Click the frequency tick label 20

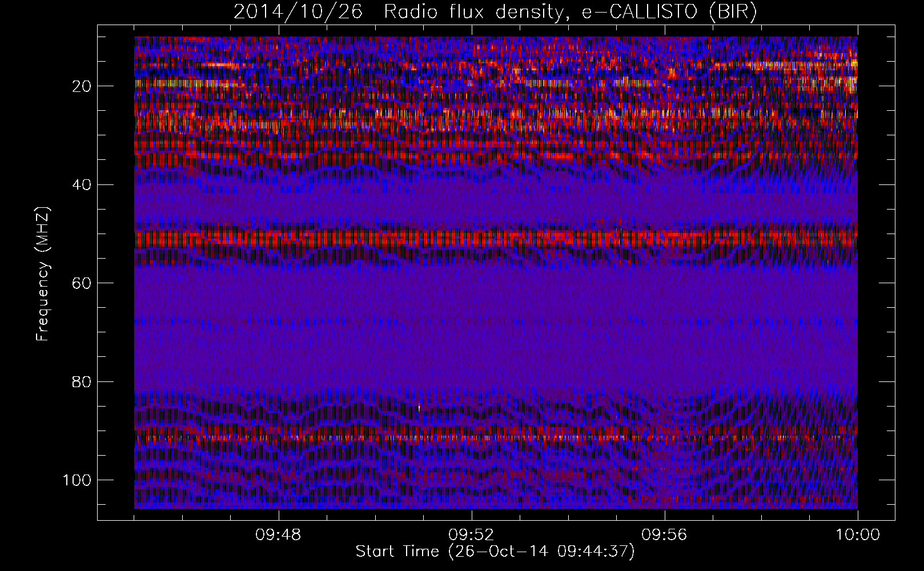(x=82, y=86)
